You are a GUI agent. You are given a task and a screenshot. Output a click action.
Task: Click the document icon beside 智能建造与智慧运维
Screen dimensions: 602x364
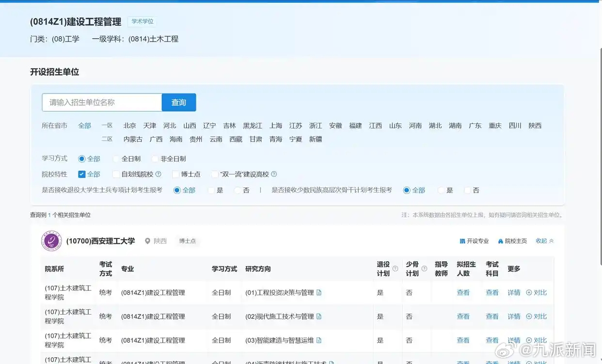(319, 340)
